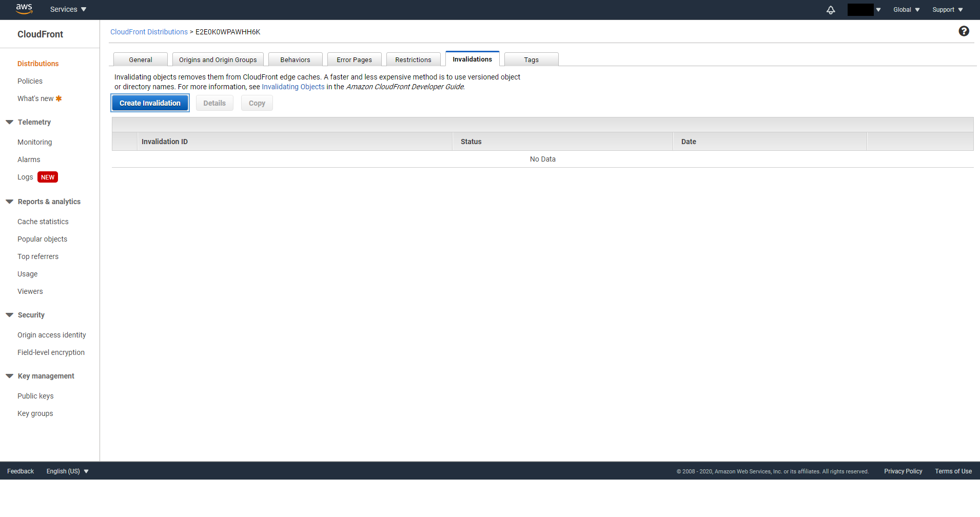The height and width of the screenshot is (517, 980).
Task: Click the Status column header
Action: 562,142
